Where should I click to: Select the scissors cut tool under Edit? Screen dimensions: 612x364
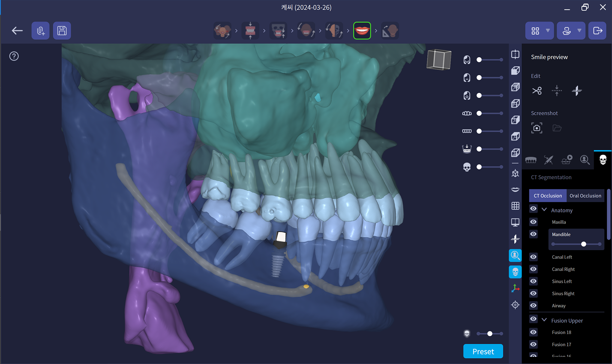tap(537, 91)
